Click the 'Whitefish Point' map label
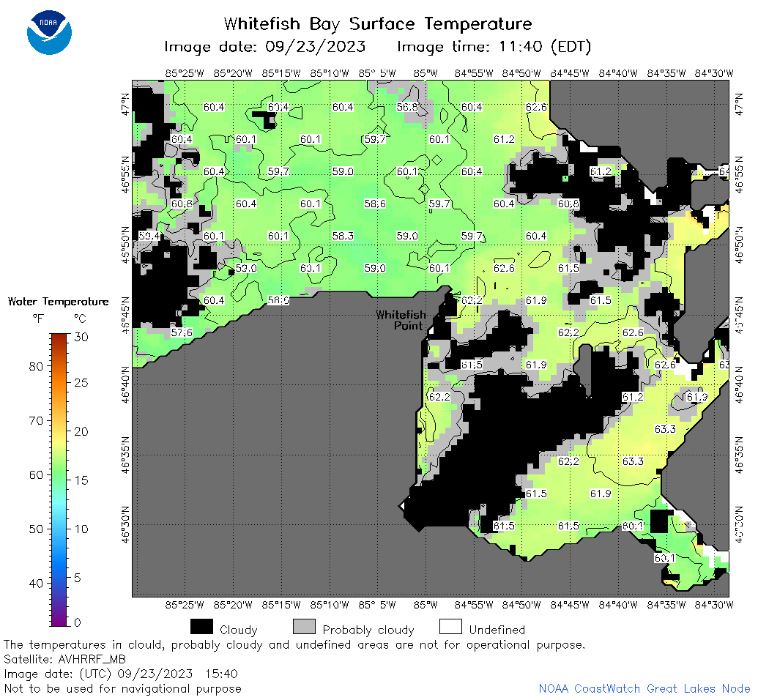This screenshot has width=758, height=700. (x=401, y=321)
